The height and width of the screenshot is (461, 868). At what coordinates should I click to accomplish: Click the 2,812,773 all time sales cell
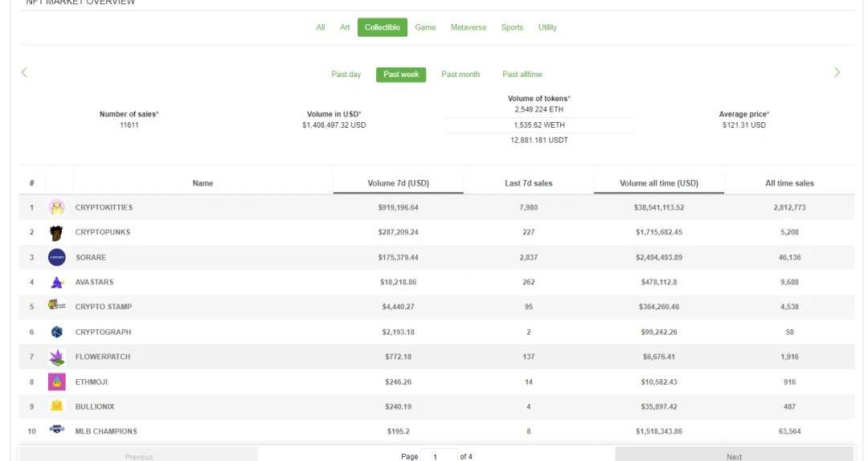point(789,207)
